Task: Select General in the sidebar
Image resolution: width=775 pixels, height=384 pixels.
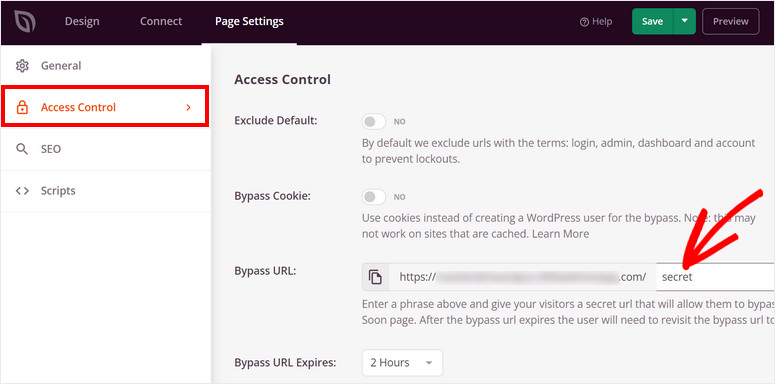Action: 105,66
